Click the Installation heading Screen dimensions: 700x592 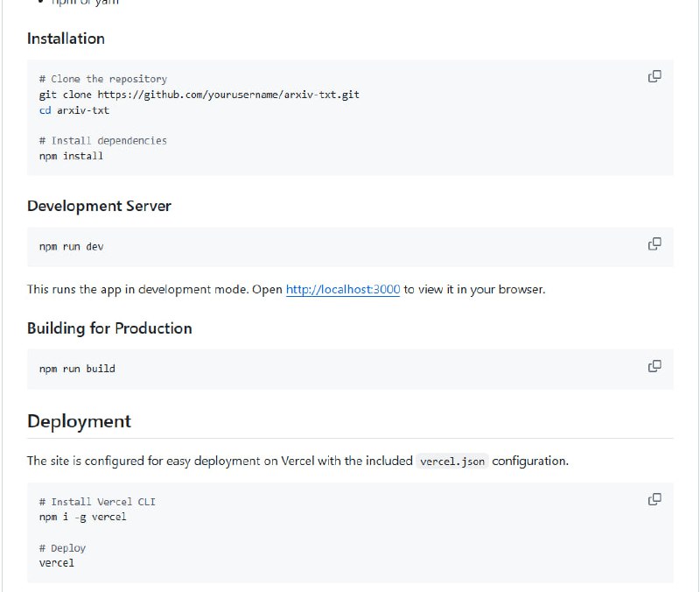coord(66,39)
